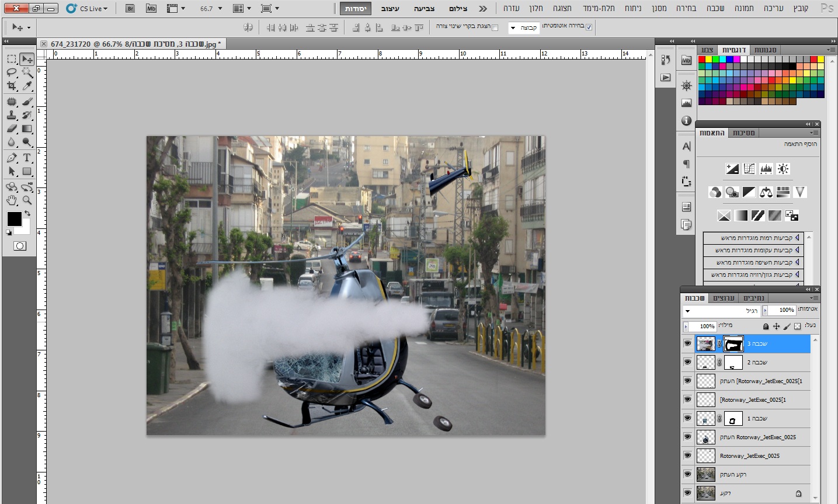The image size is (838, 504).
Task: Add a Brightness/Contrast adjustment icon
Action: (783, 169)
